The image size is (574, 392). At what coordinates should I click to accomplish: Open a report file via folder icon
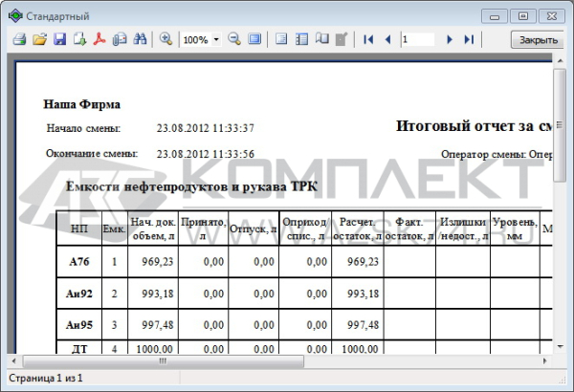pos(39,39)
